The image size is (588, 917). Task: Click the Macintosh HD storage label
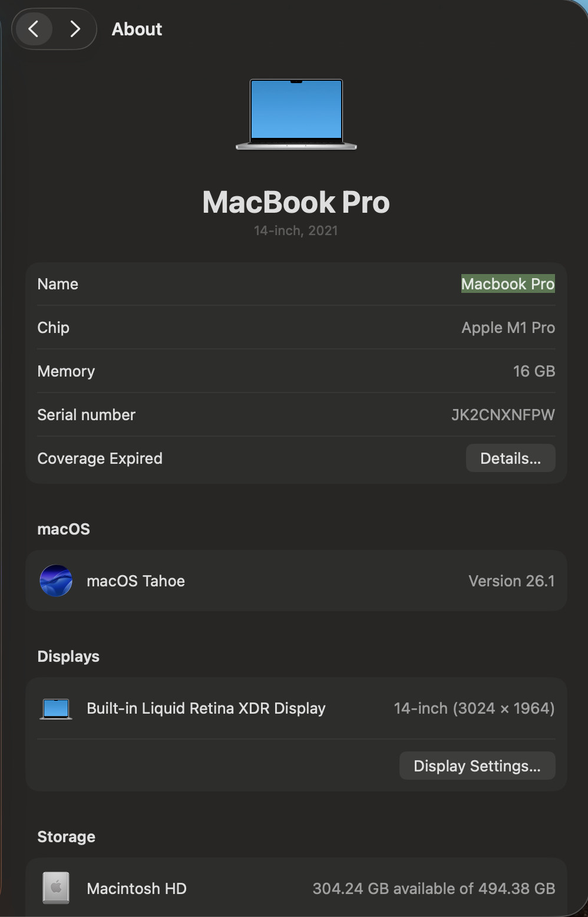137,889
